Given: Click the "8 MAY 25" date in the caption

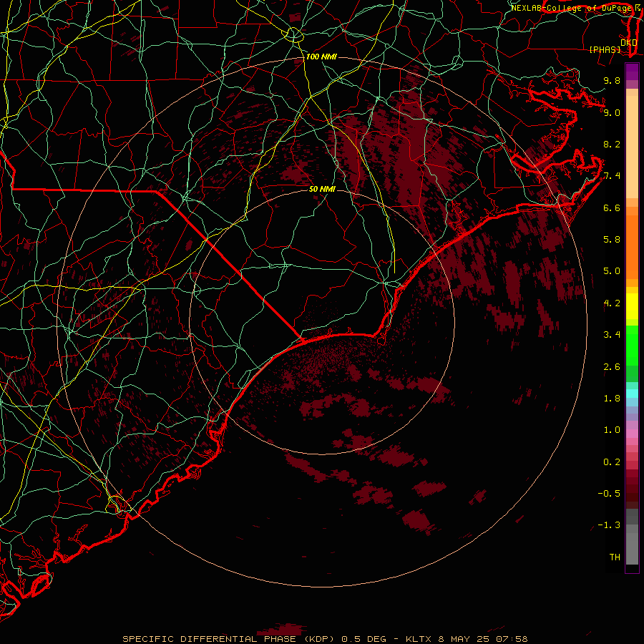Looking at the screenshot, I should coord(463,639).
